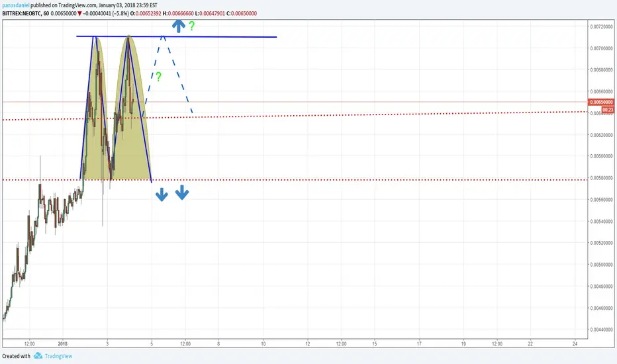Click the date label 5 on time axis
Screen dimensions: 617x364
pyautogui.click(x=152, y=343)
